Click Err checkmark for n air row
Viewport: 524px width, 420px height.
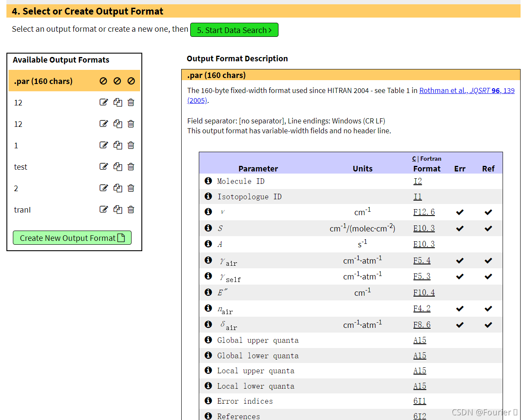(460, 309)
